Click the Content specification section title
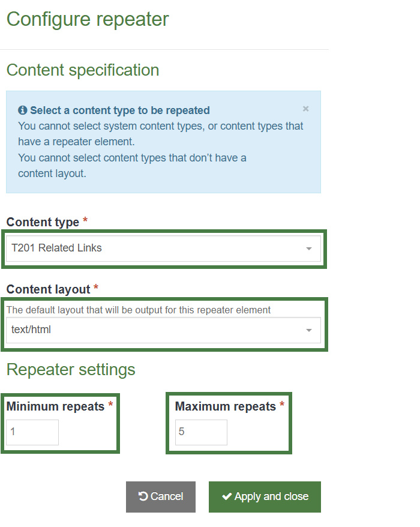 pos(82,70)
